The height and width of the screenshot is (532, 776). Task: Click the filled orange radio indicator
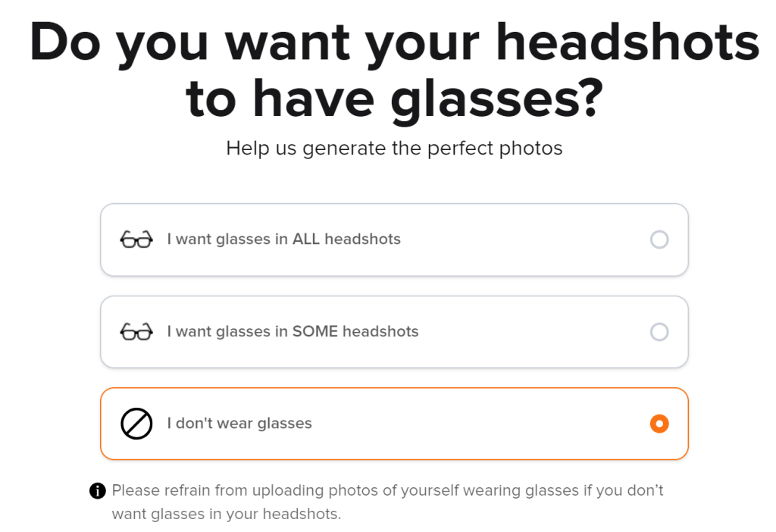[x=659, y=424]
